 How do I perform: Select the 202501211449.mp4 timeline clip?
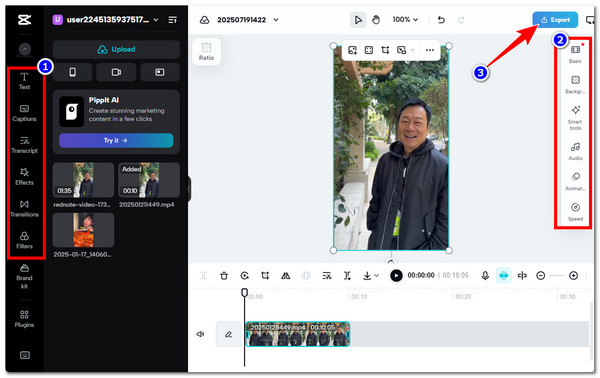click(x=298, y=334)
